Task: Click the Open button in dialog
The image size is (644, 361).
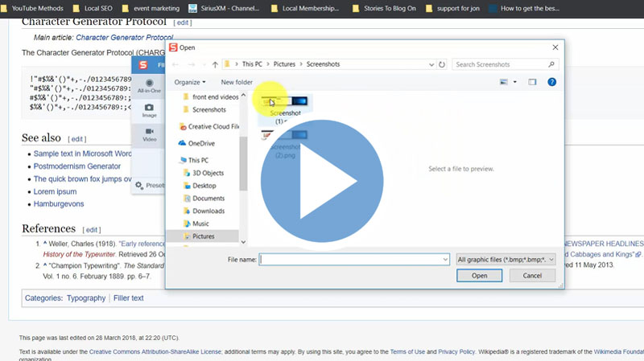Action: click(x=479, y=275)
